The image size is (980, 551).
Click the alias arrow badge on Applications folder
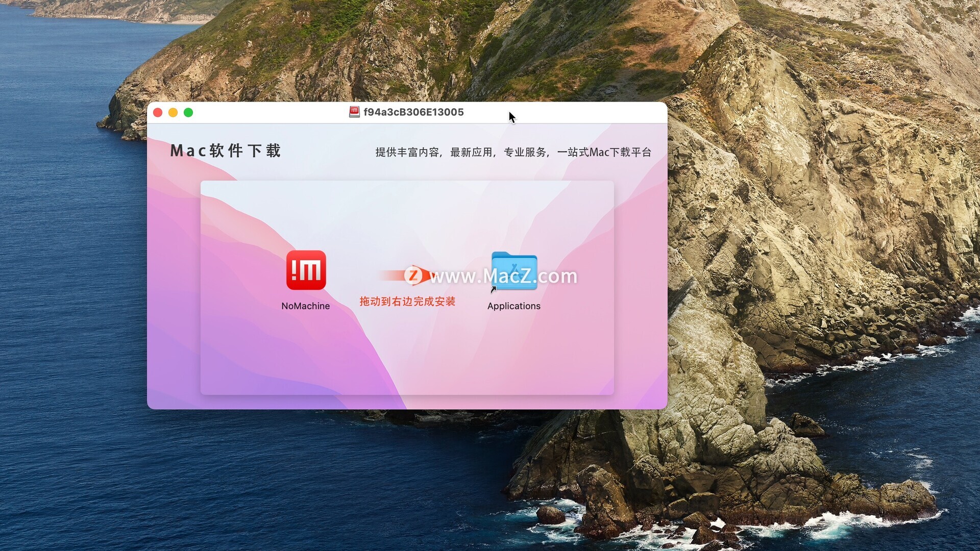(x=493, y=289)
